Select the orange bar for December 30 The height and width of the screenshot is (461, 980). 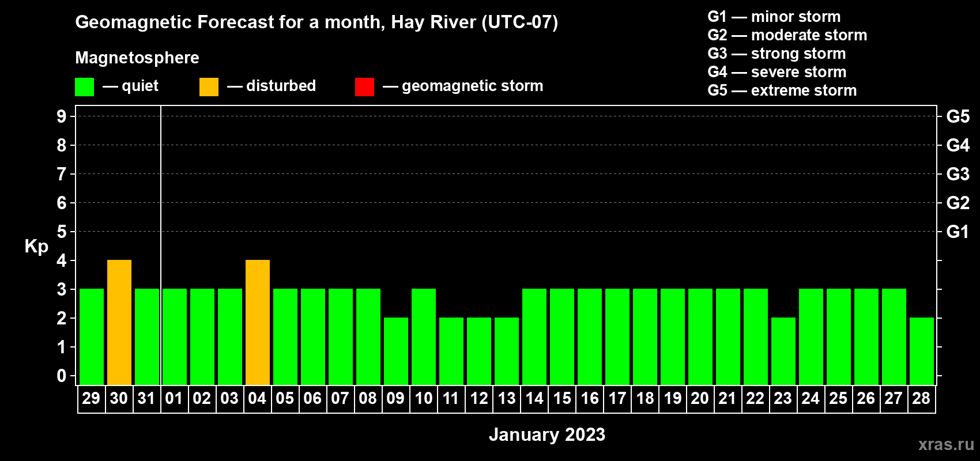pyautogui.click(x=119, y=322)
